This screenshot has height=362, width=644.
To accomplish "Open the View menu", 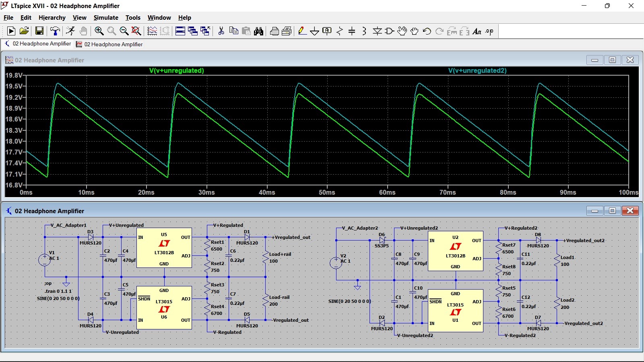I will click(79, 18).
